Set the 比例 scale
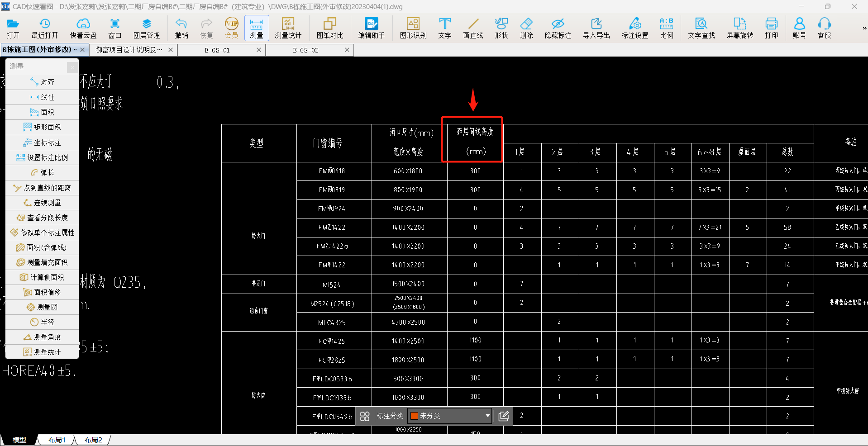The width and height of the screenshot is (868, 446). (x=667, y=28)
